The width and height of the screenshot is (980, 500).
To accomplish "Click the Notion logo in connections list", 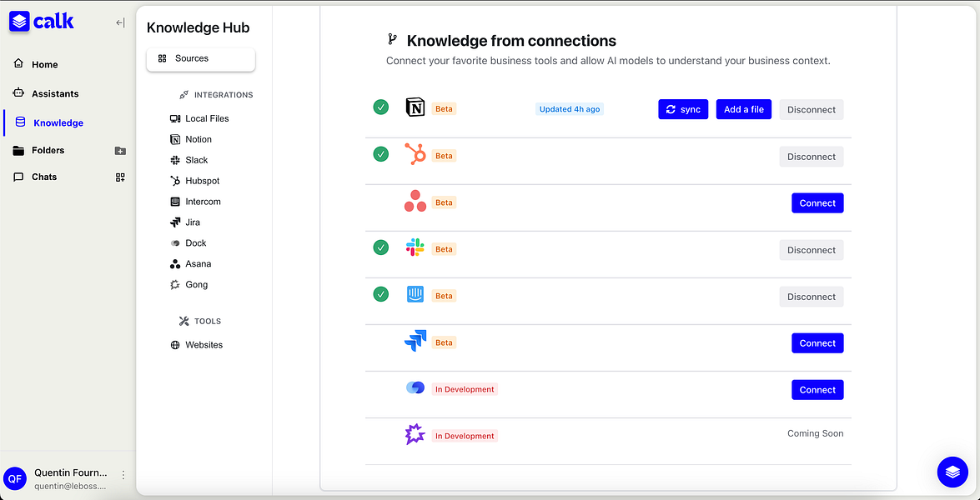I will tap(415, 107).
